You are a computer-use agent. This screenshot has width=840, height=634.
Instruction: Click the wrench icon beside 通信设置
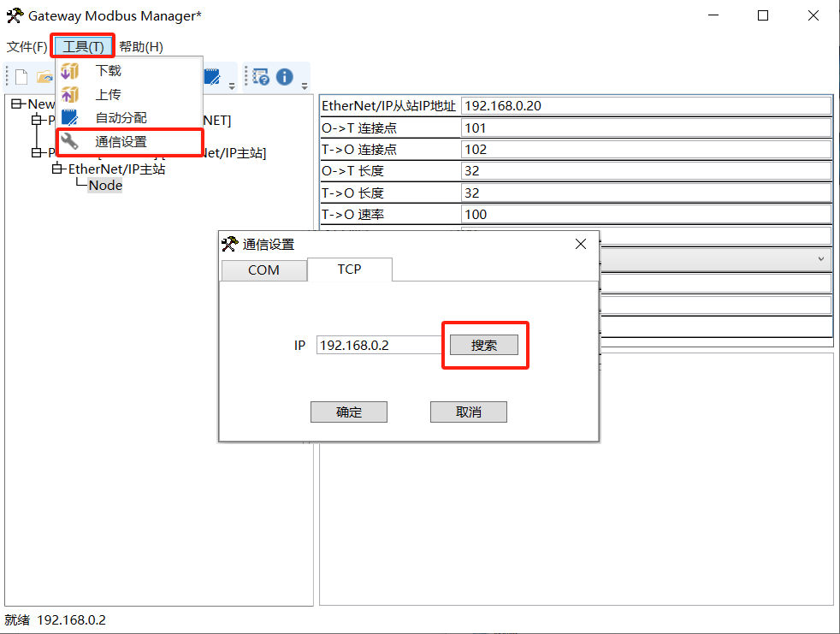[x=69, y=141]
